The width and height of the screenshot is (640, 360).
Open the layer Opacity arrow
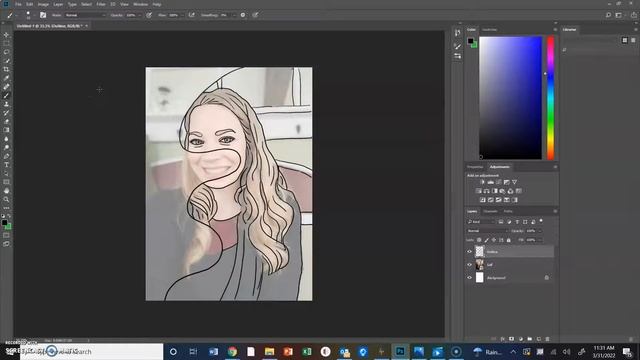click(540, 231)
